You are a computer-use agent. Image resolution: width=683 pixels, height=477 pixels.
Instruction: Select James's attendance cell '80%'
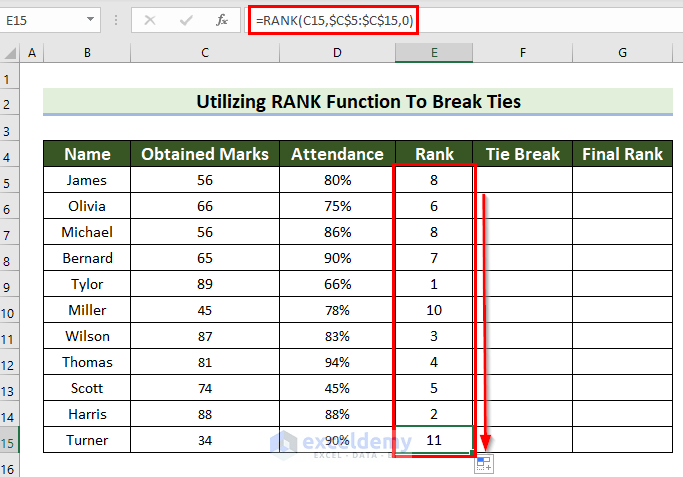(337, 180)
